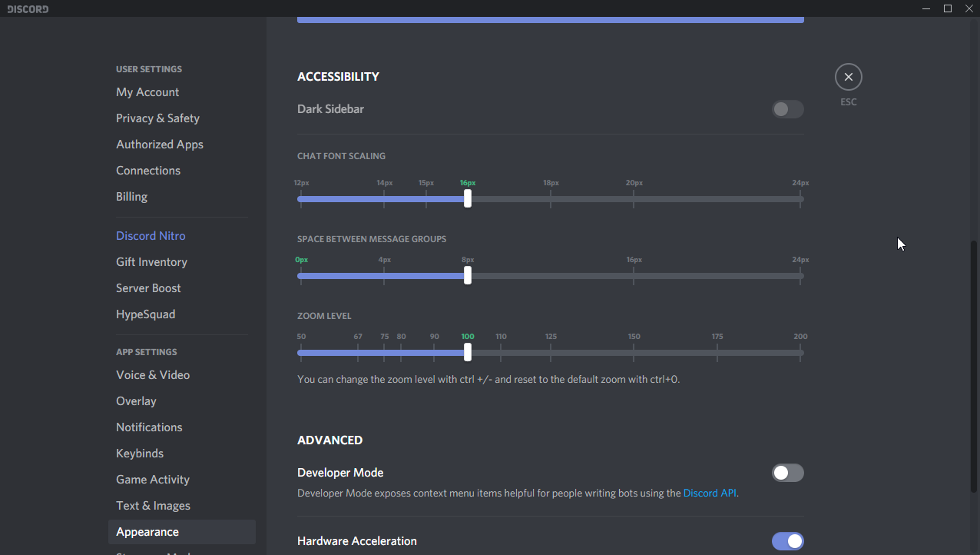This screenshot has width=980, height=555.
Task: Maximize the Discord window
Action: [947, 8]
